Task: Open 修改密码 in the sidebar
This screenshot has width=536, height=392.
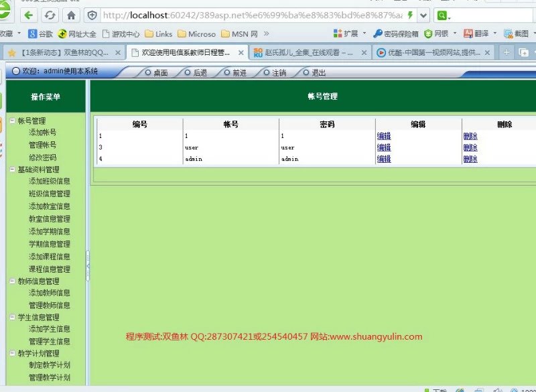Action: (x=42, y=157)
